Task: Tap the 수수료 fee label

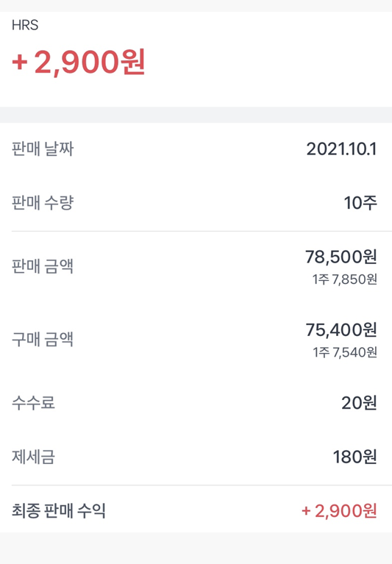Action: click(x=33, y=402)
